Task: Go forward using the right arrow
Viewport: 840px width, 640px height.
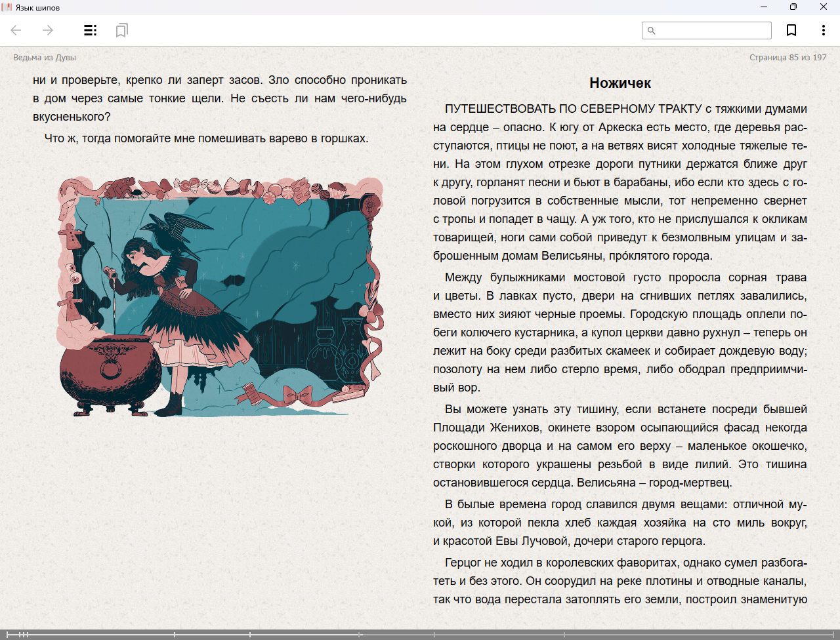Action: [48, 30]
